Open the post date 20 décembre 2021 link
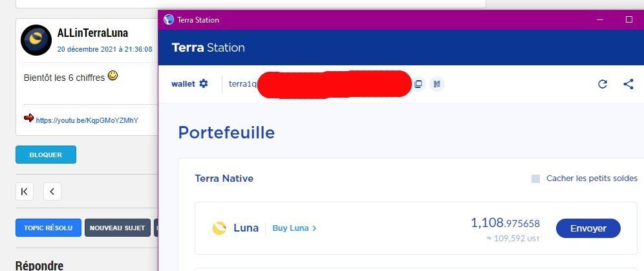The height and width of the screenshot is (271, 644). pyautogui.click(x=105, y=49)
